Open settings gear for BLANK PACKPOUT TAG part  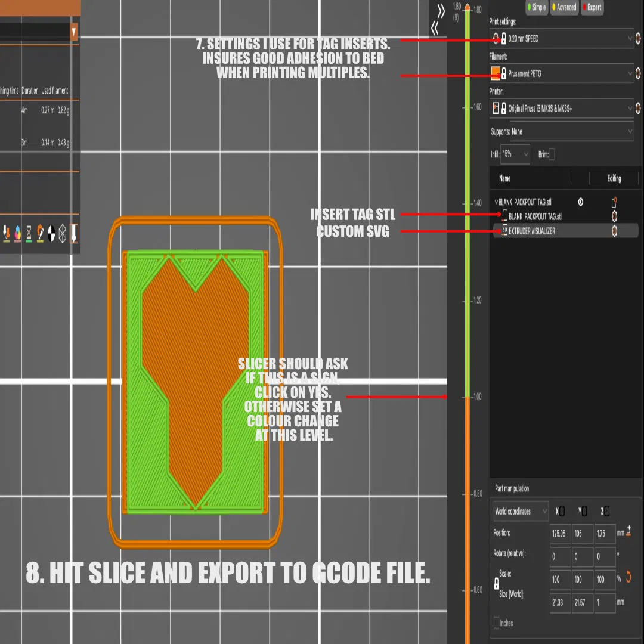click(x=614, y=216)
